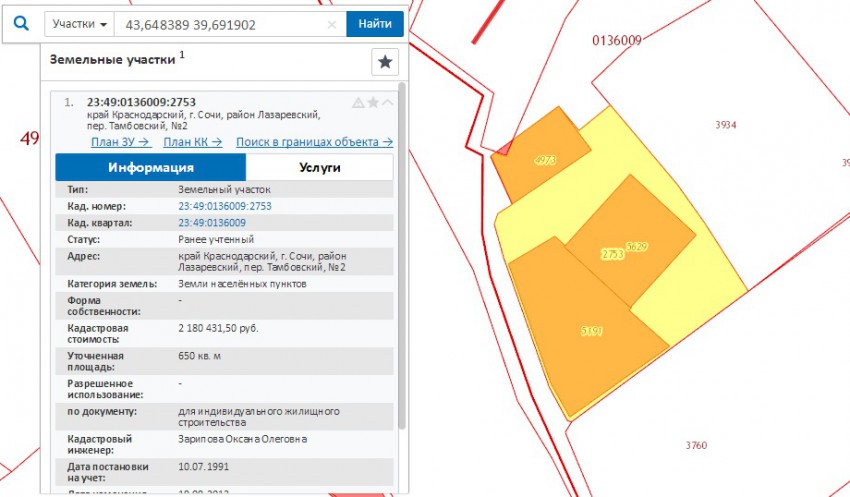Open the Участки search type dropdown
This screenshot has height=497, width=850.
(80, 25)
